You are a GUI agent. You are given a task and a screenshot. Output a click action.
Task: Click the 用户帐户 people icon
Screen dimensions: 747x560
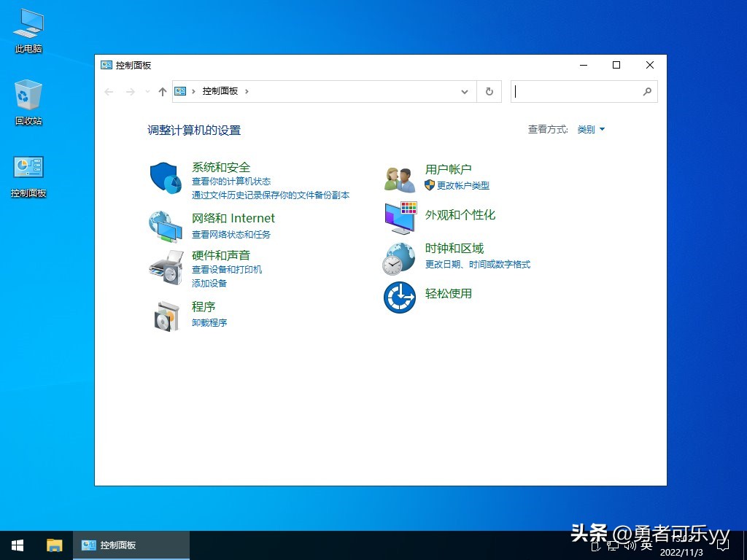(x=398, y=177)
